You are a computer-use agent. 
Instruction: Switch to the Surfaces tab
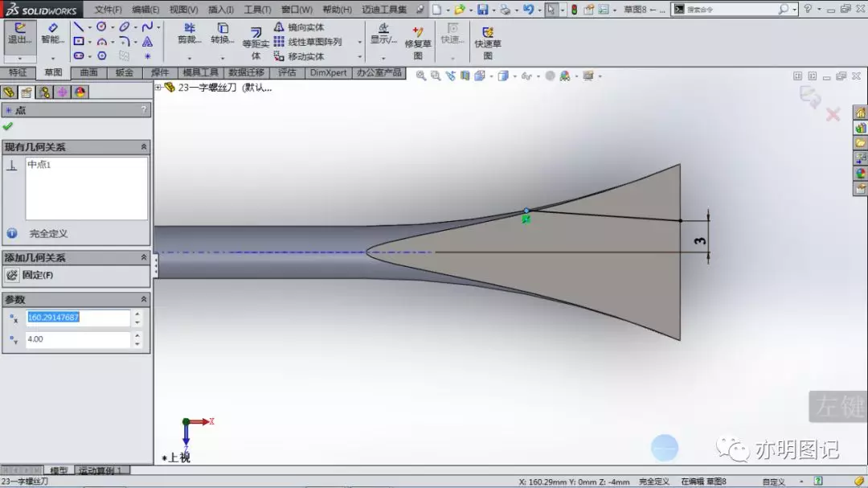88,72
